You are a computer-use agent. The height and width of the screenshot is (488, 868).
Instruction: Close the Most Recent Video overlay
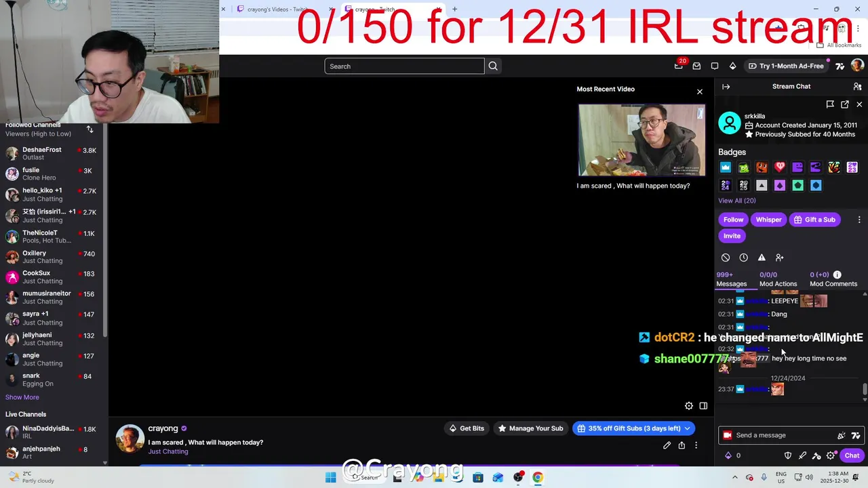tap(700, 91)
